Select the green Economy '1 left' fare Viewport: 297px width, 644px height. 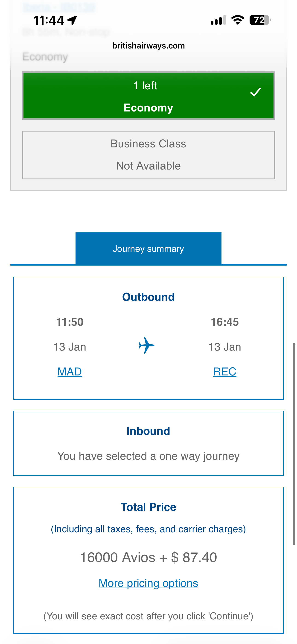pos(148,96)
